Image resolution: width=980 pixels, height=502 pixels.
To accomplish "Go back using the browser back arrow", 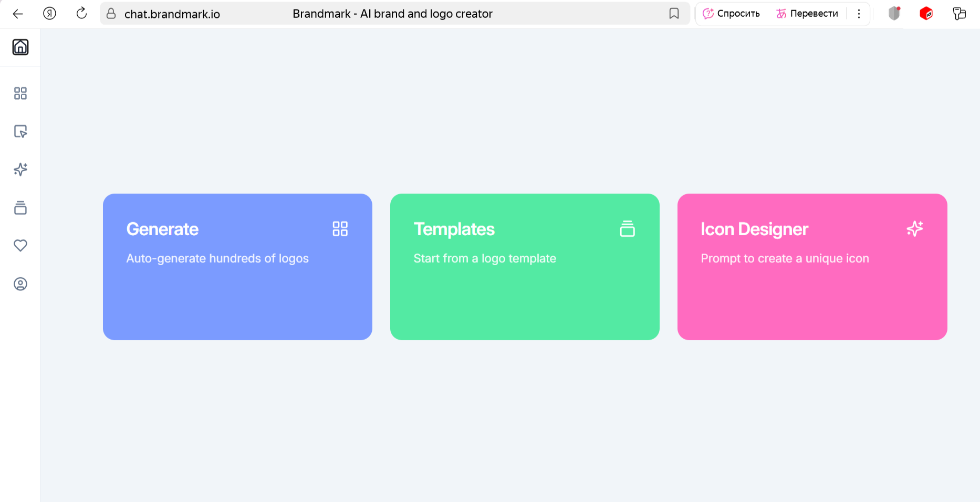I will pyautogui.click(x=18, y=14).
